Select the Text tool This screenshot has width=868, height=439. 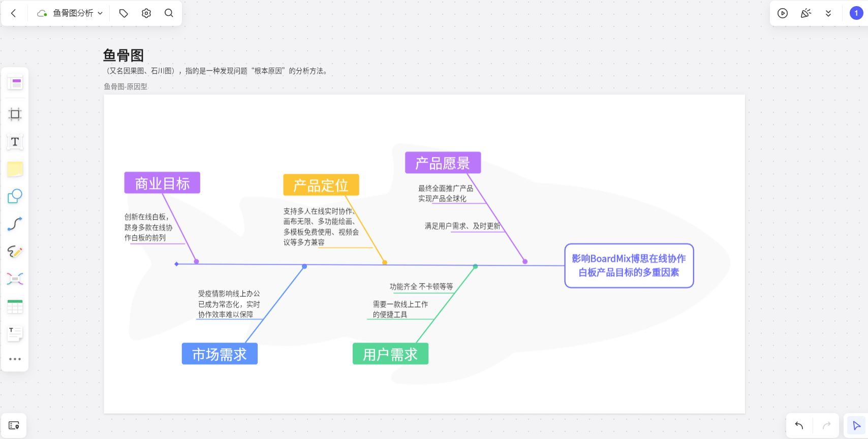15,142
